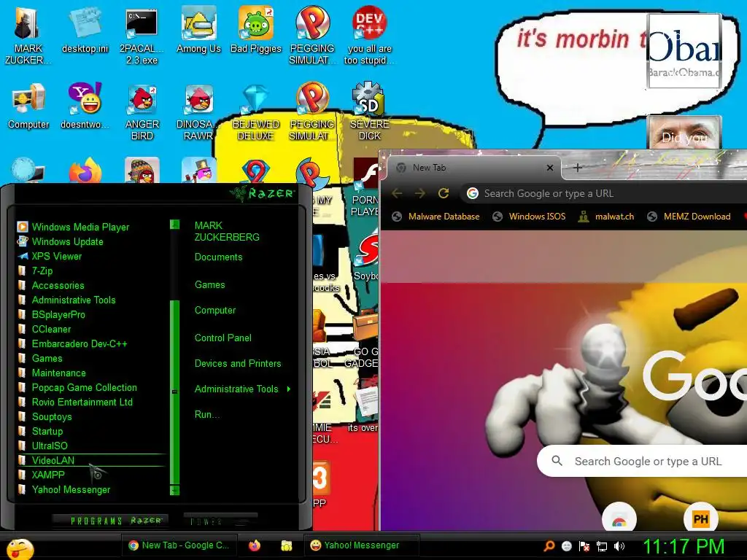Open the MARK ZUCKER... desktop icon
Image resolution: width=747 pixels, height=560 pixels.
(x=28, y=36)
